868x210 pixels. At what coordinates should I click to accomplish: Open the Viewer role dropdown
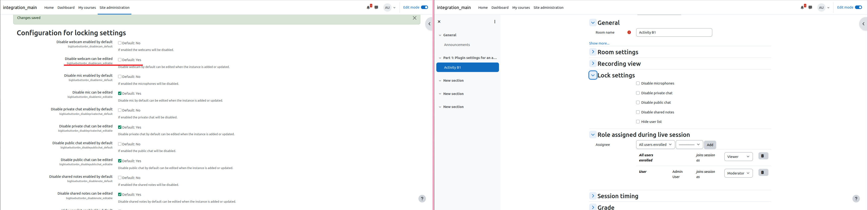pos(738,156)
